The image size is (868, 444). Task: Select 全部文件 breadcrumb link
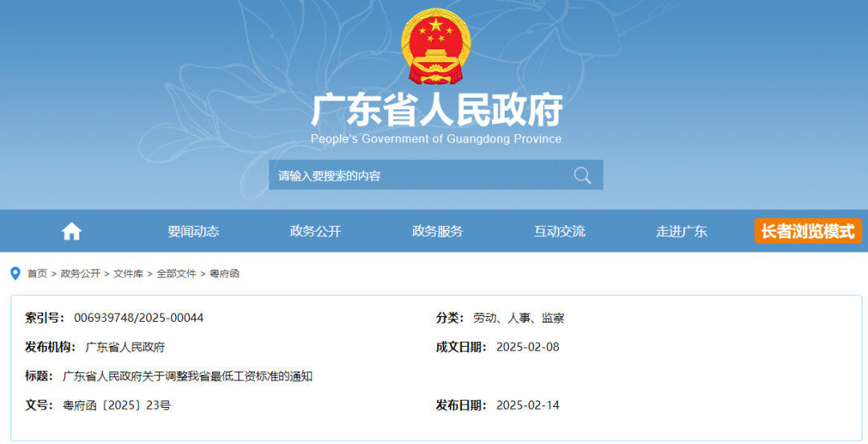pos(176,273)
